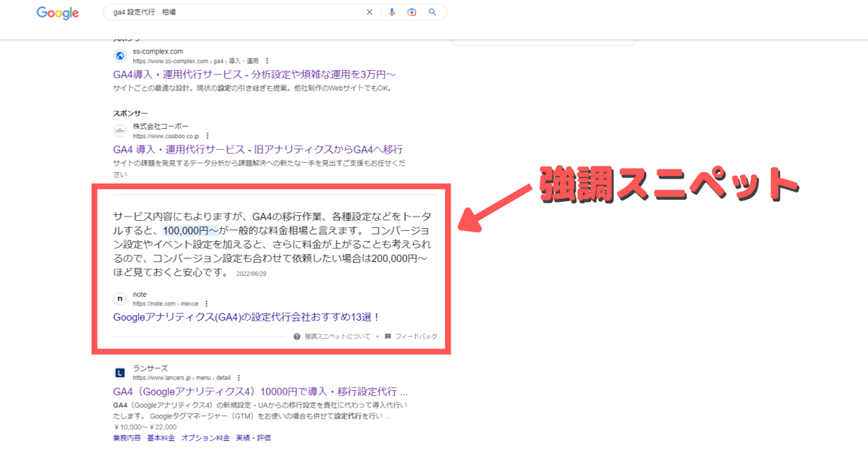Click the price range '¥10,000～￥22,000' text

[146, 428]
